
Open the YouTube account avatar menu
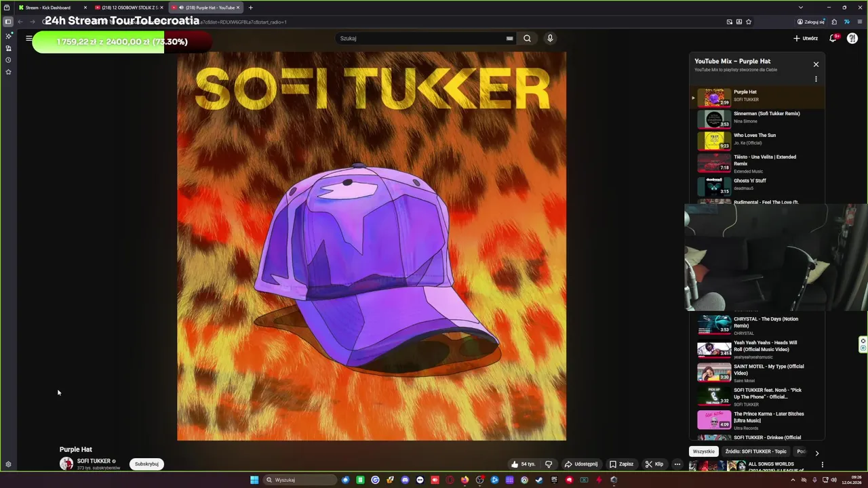tap(852, 38)
